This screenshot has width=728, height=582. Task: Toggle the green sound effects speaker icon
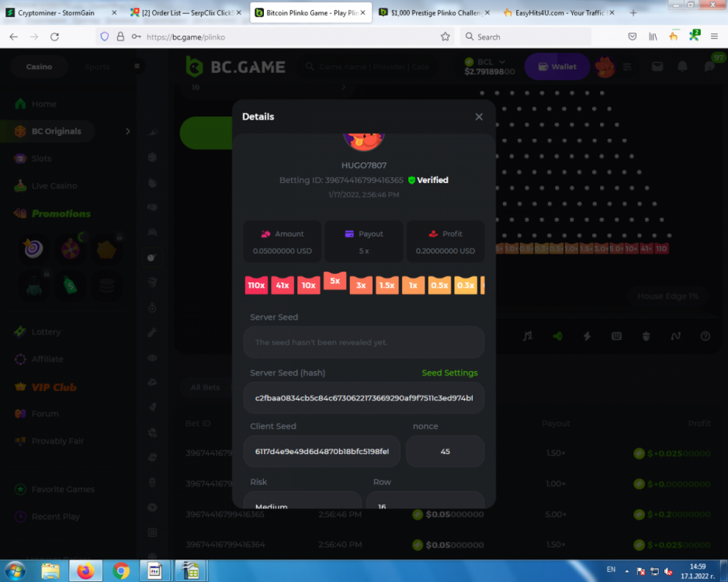click(557, 336)
